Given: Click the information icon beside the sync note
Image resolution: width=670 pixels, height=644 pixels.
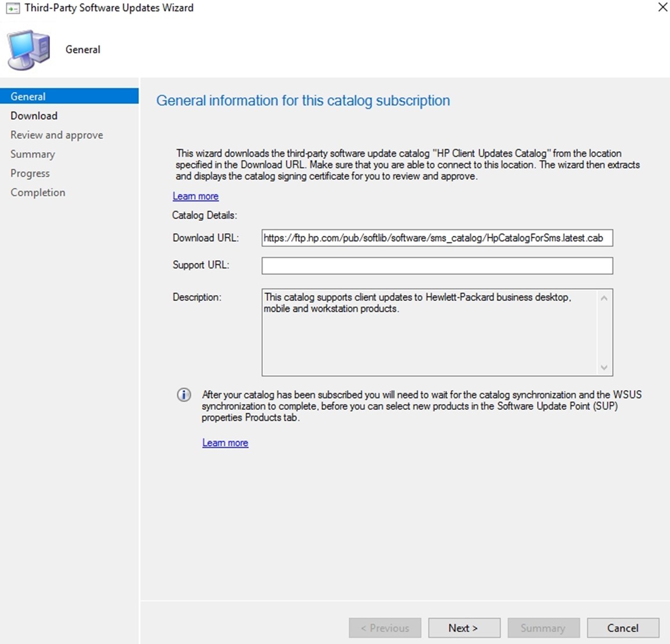Looking at the screenshot, I should click(x=184, y=395).
